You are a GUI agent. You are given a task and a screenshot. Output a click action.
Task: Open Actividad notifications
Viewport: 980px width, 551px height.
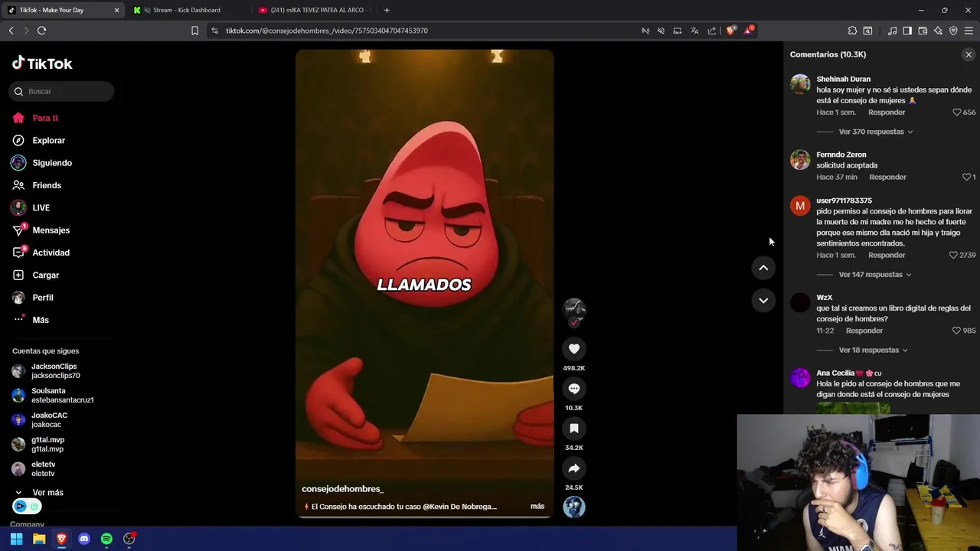[41, 253]
